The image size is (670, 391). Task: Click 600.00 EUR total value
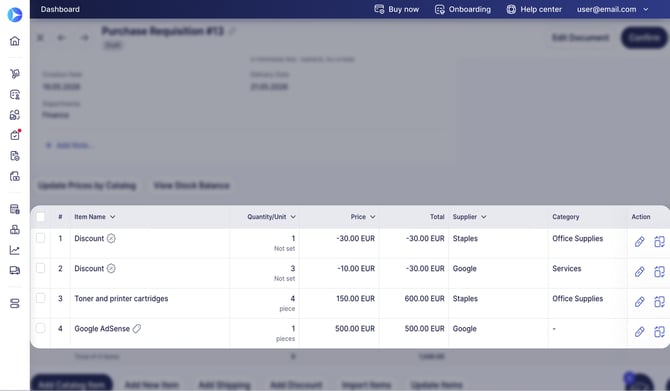(424, 299)
